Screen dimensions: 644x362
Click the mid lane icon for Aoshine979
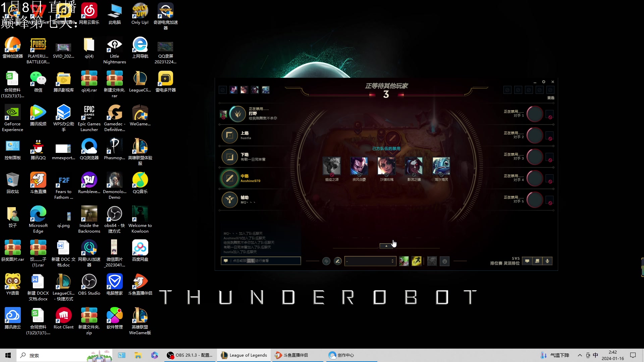230,178
